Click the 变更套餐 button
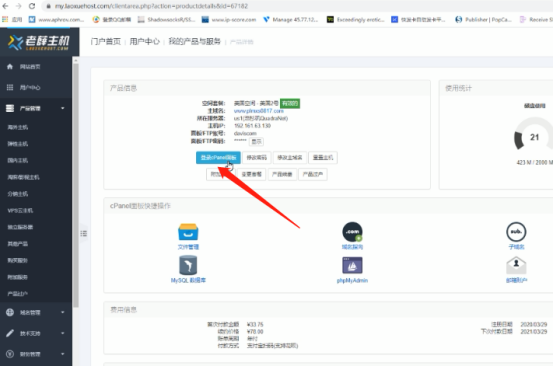554x367 pixels. coord(252,174)
